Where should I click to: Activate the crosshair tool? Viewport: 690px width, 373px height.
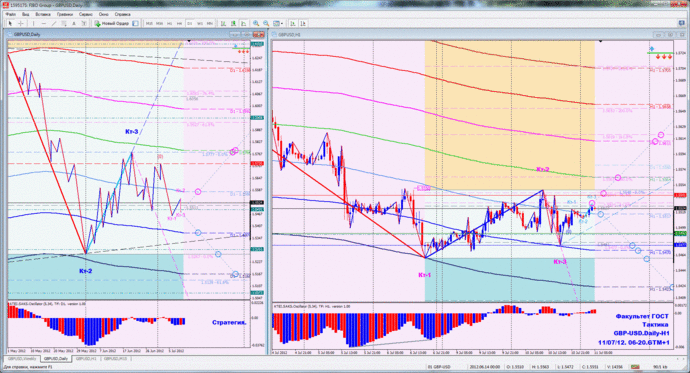(x=21, y=23)
